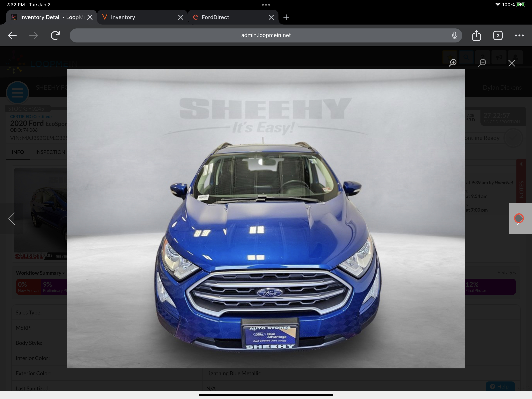This screenshot has width=532, height=399.
Task: Go back using browser back arrow
Action: pyautogui.click(x=12, y=36)
